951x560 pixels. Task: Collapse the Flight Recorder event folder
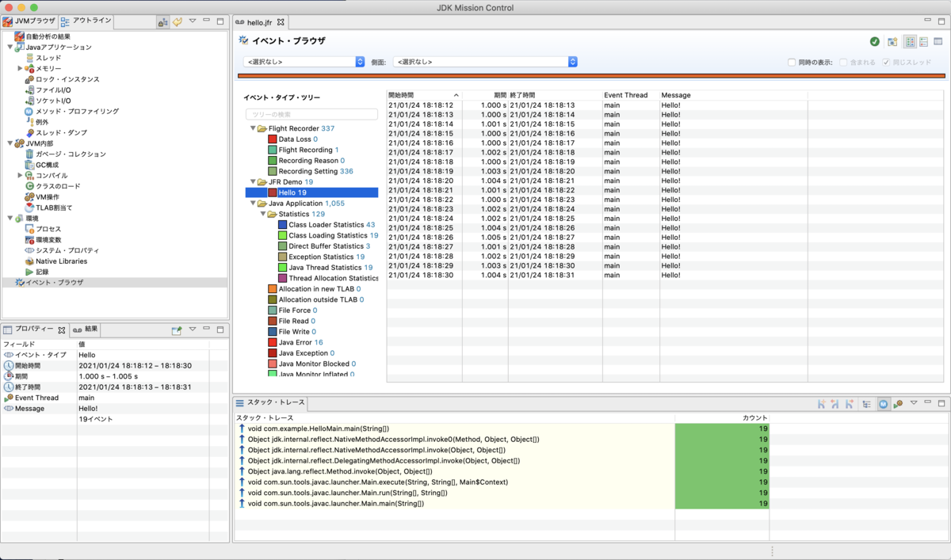[253, 128]
